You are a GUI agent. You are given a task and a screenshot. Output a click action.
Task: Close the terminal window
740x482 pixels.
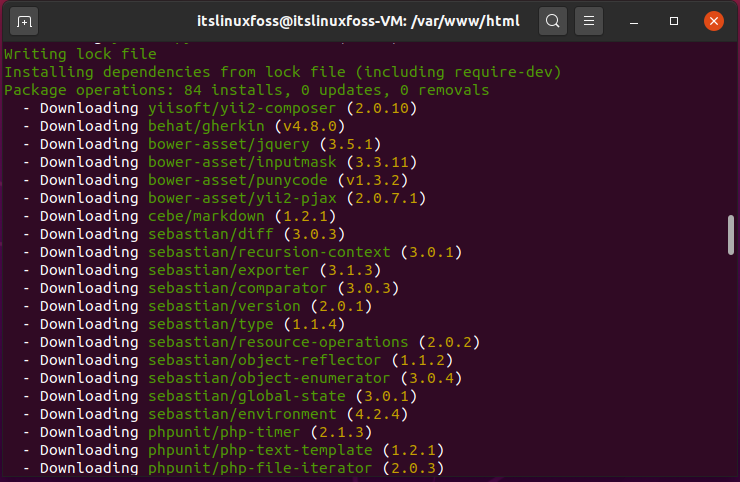pos(714,21)
